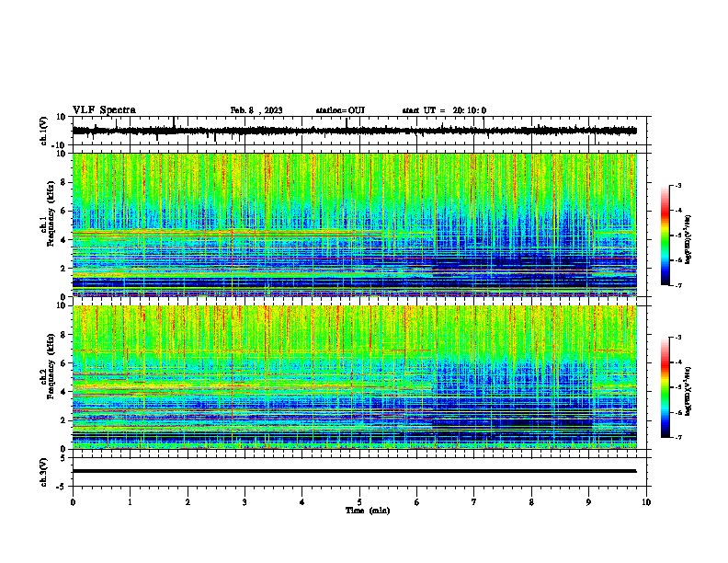Click time axis tick label "4" below ch.3
This screenshot has width=728, height=563.
click(x=302, y=502)
